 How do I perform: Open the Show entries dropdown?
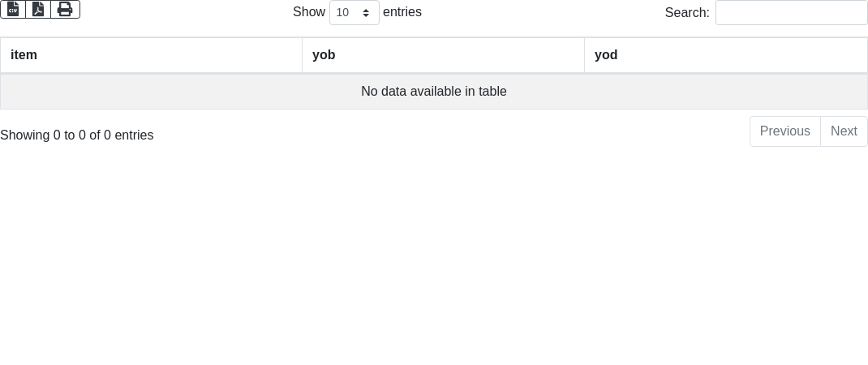[x=355, y=12]
